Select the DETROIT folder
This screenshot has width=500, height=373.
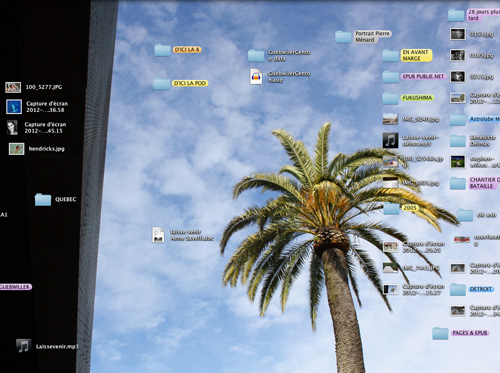[458, 289]
